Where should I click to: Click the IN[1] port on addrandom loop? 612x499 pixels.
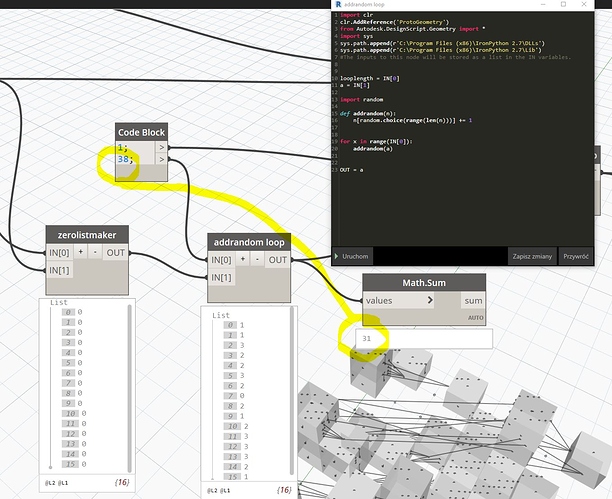[x=221, y=278]
